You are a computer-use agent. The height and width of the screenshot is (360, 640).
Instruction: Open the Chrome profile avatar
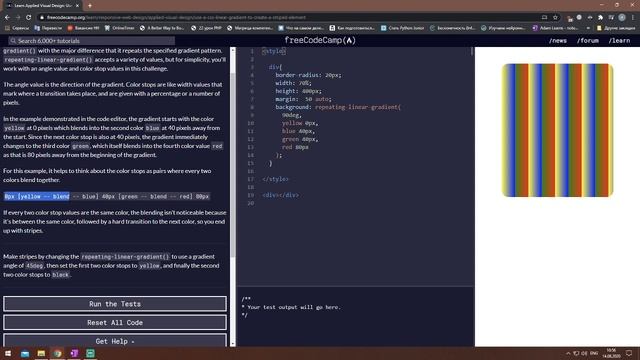pos(622,18)
